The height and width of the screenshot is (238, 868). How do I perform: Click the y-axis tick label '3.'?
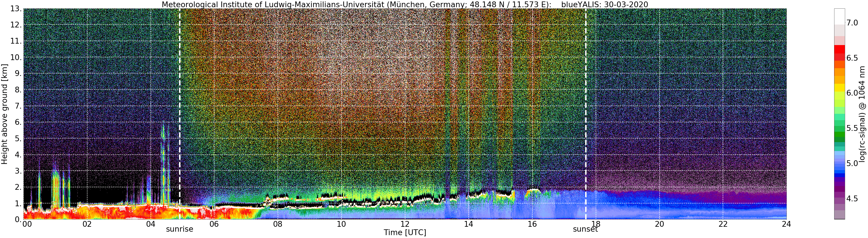click(18, 171)
